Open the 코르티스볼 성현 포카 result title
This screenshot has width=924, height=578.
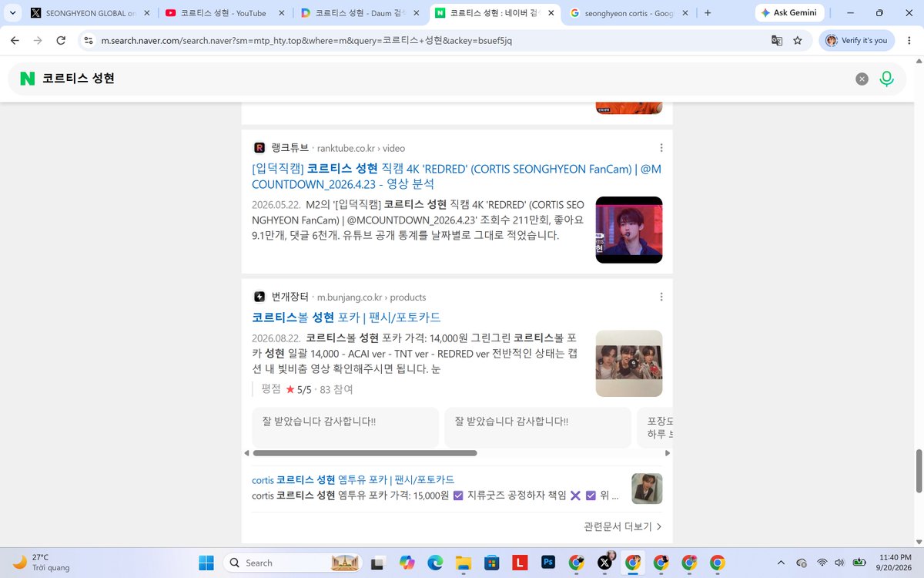(346, 318)
